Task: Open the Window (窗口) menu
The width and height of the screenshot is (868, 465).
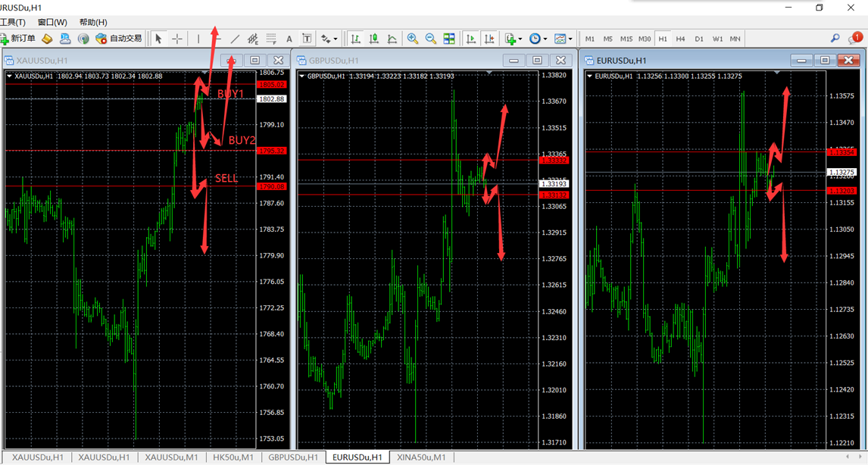Action: point(52,22)
